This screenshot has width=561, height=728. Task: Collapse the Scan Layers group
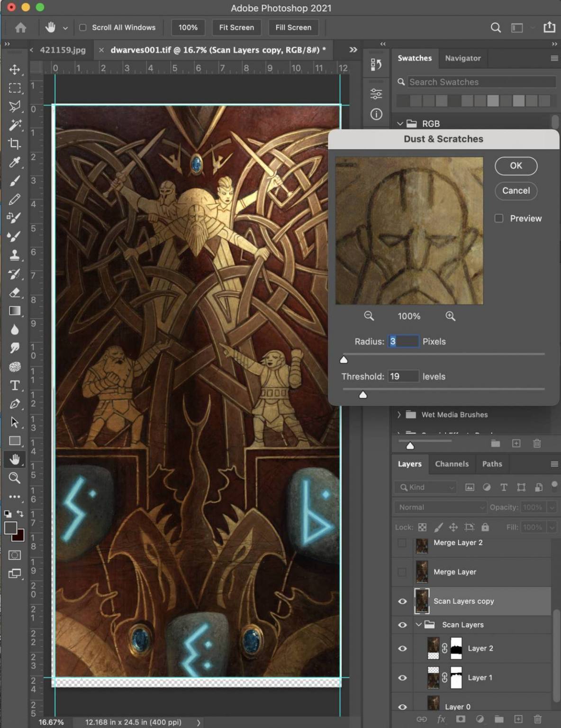418,625
